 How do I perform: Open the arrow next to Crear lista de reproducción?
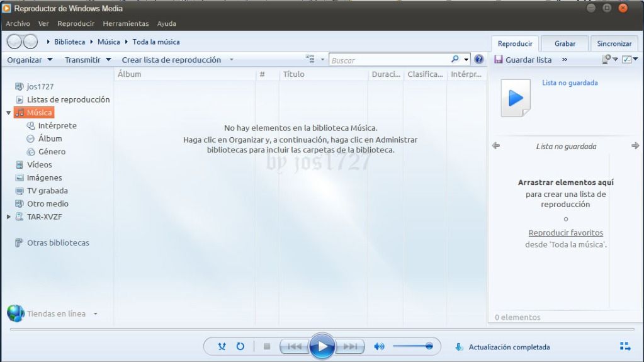231,60
